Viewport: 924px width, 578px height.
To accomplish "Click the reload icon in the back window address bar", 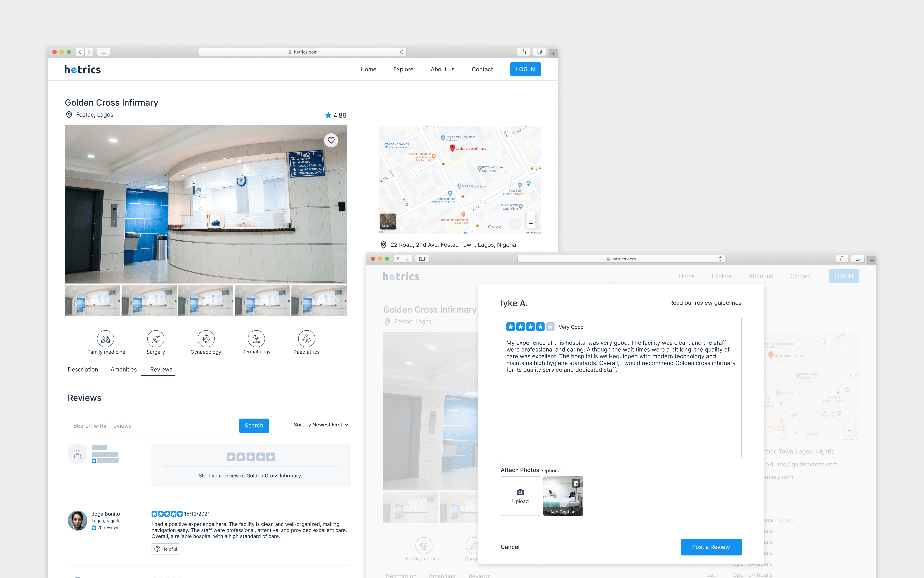I will (402, 52).
